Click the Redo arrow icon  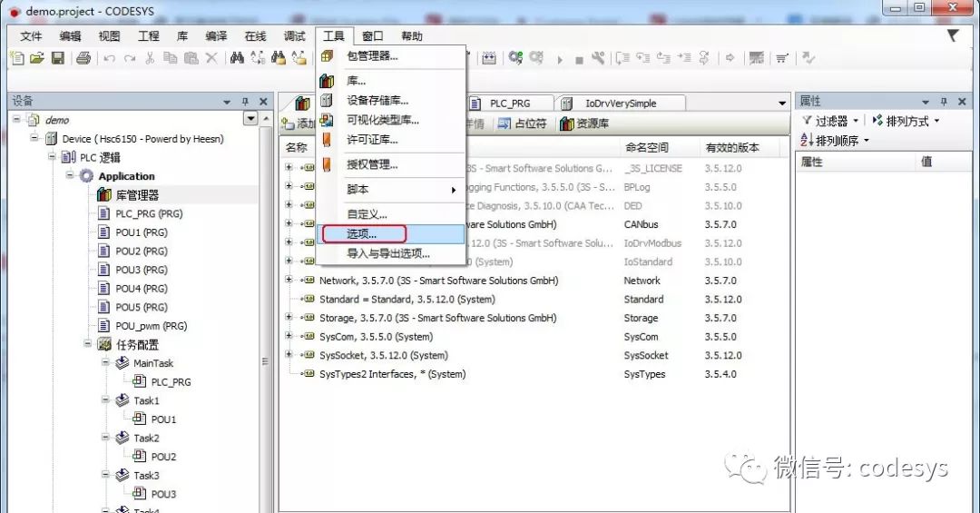tap(130, 59)
